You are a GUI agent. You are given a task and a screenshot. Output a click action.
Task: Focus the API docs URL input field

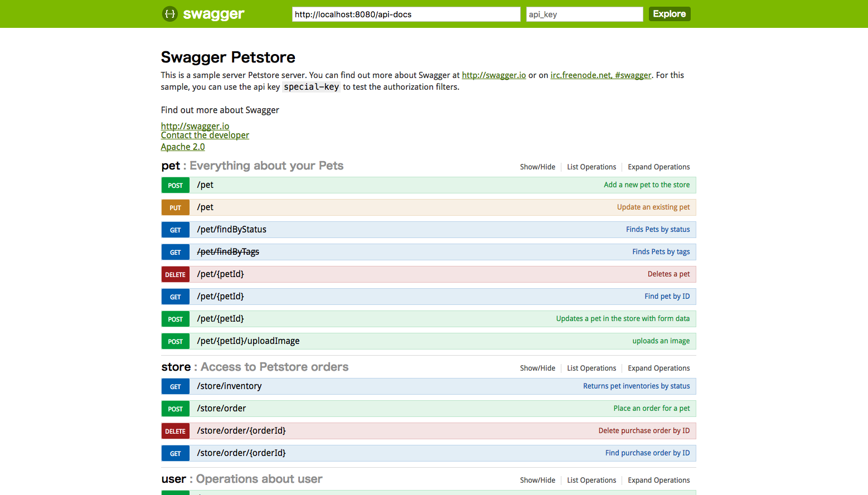[x=406, y=14]
